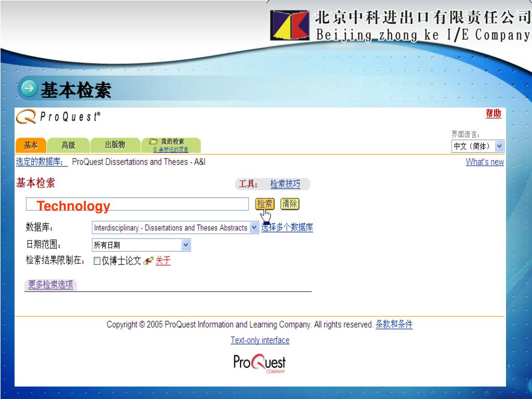Expand 更多检索选项 options

pos(50,284)
